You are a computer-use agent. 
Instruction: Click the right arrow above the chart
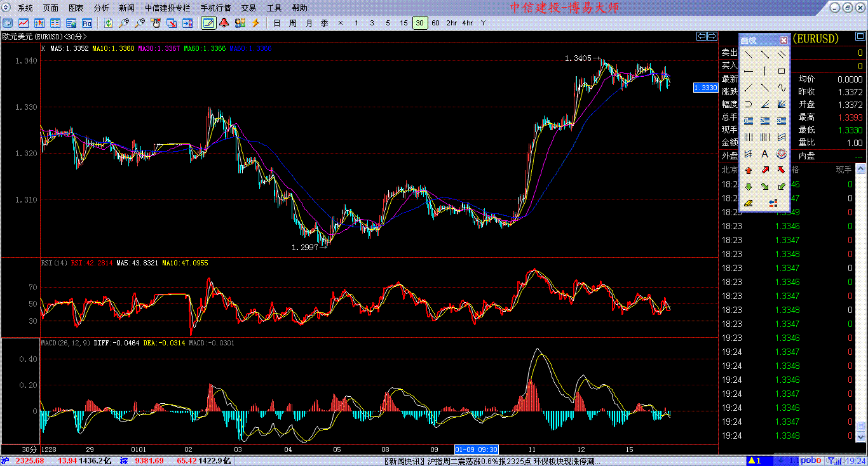(x=712, y=36)
